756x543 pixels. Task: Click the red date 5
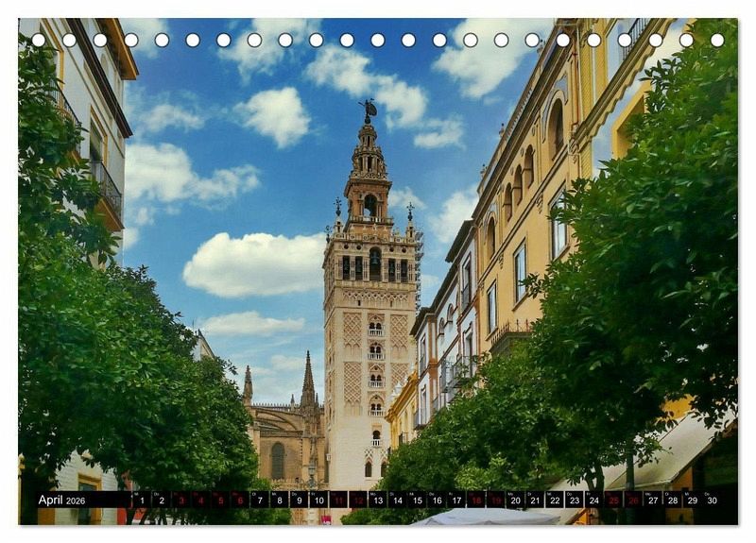[x=220, y=500]
